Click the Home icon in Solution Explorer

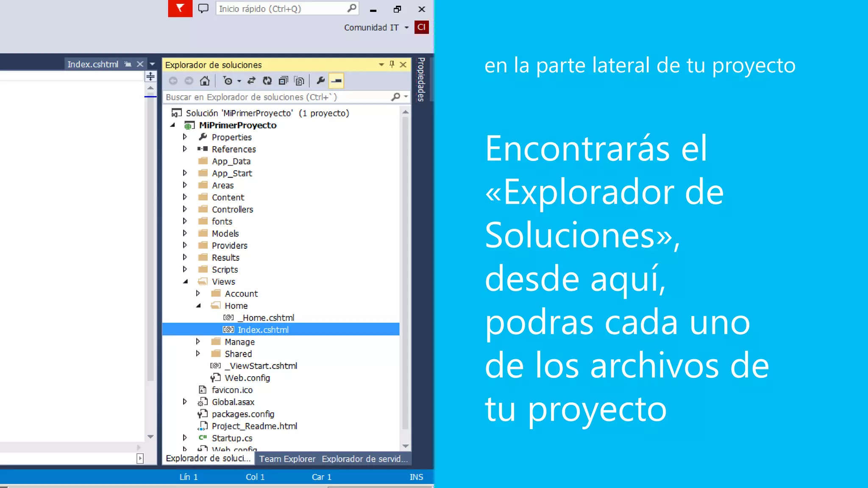click(x=205, y=80)
